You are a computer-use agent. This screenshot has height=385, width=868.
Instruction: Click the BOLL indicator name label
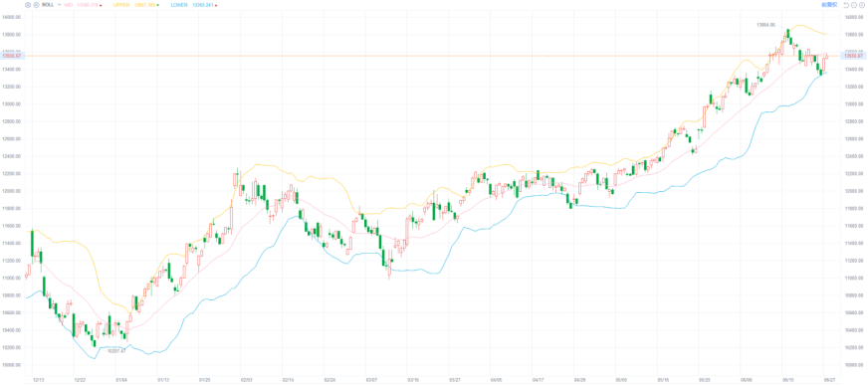[x=48, y=5]
